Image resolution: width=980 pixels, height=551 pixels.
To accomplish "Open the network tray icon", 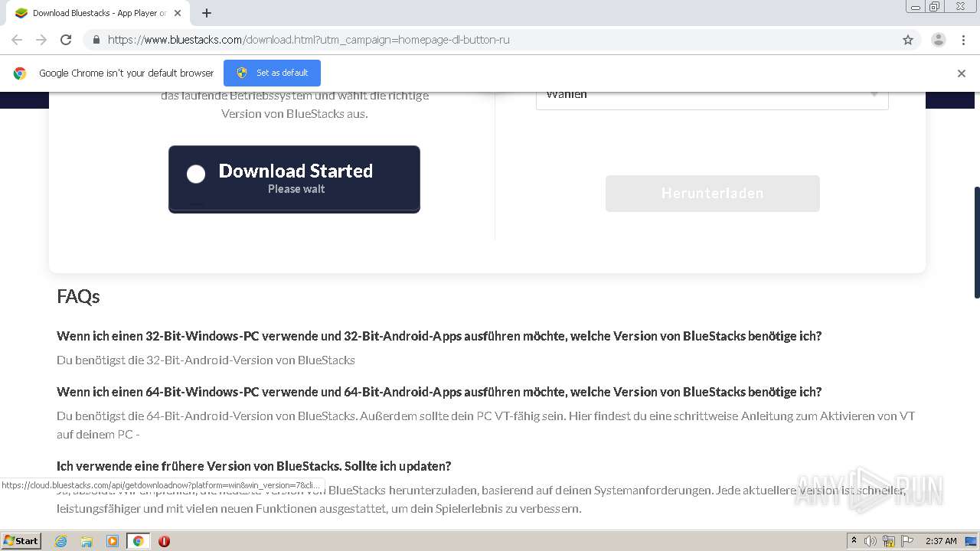I will 889,541.
